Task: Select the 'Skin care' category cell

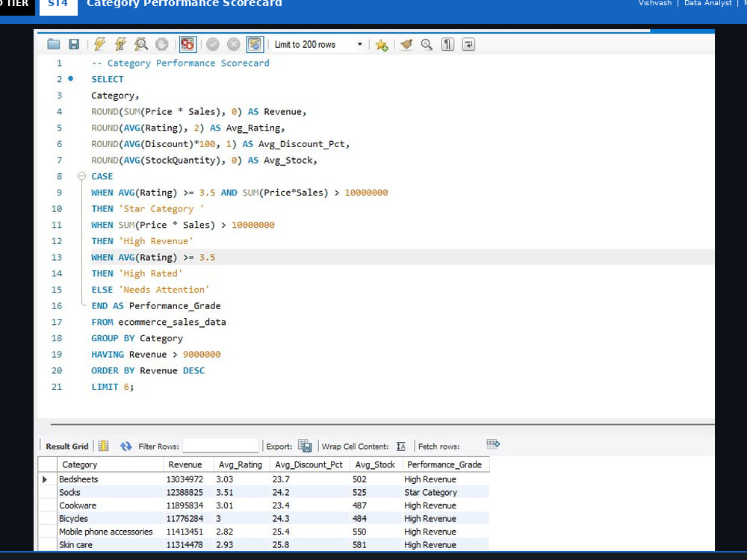Action: coord(110,545)
